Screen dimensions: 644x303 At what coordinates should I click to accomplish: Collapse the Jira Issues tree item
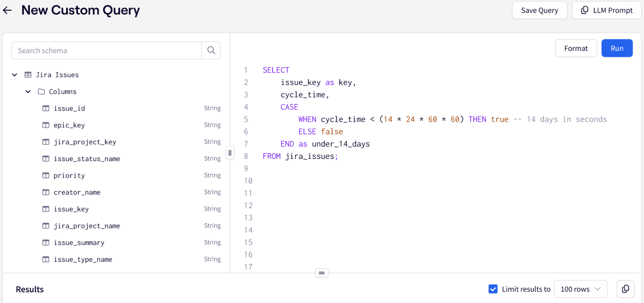[14, 74]
